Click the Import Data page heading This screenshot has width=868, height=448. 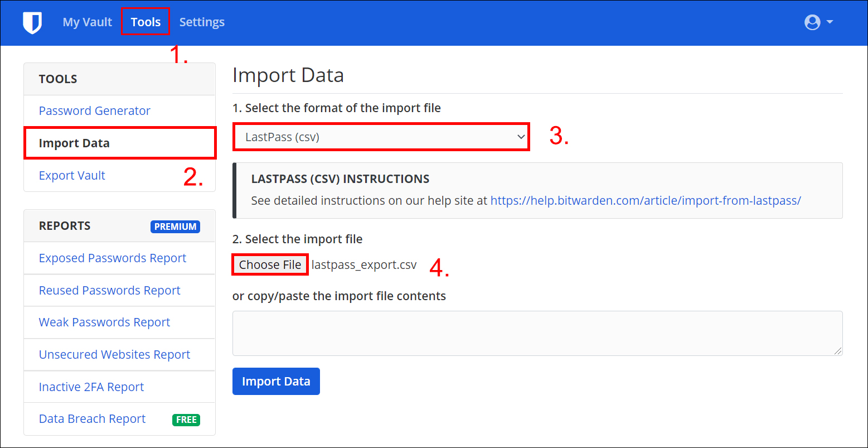pos(288,75)
